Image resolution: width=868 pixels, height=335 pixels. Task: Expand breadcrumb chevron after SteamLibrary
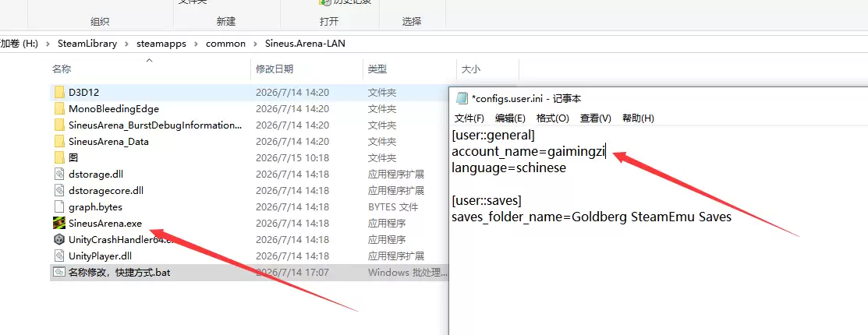127,44
